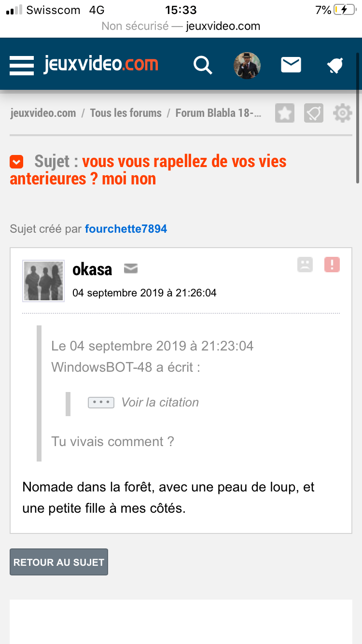Open the hamburger navigation menu
The width and height of the screenshot is (362, 644).
coord(22,65)
